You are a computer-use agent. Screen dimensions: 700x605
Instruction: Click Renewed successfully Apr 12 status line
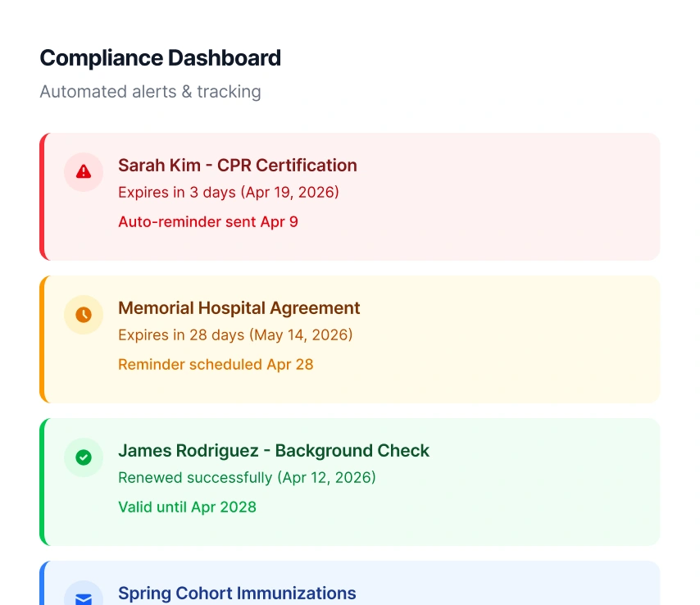point(247,477)
